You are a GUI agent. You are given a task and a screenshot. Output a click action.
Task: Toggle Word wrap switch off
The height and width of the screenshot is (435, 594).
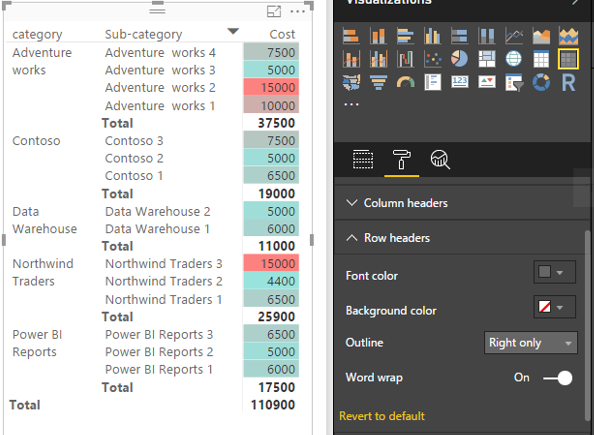pyautogui.click(x=558, y=378)
